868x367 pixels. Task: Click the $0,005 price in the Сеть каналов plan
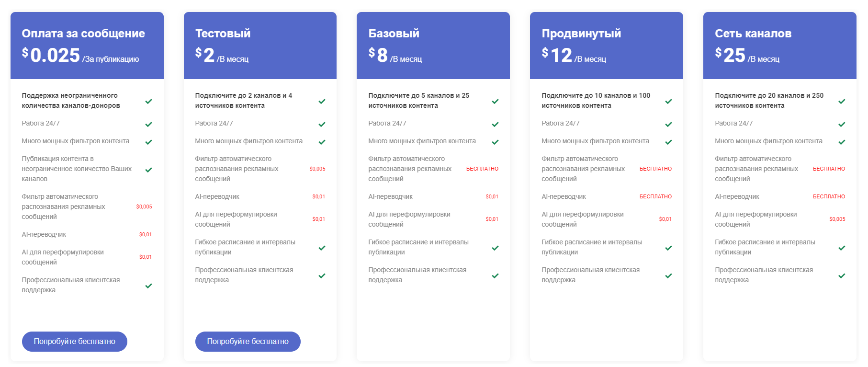pyautogui.click(x=837, y=219)
